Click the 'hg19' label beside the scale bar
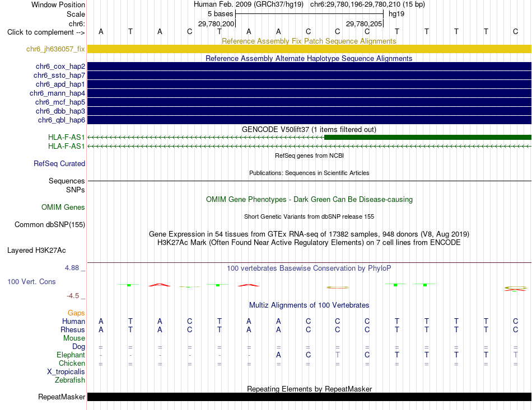Image resolution: width=532 pixels, height=410 pixels. [396, 14]
